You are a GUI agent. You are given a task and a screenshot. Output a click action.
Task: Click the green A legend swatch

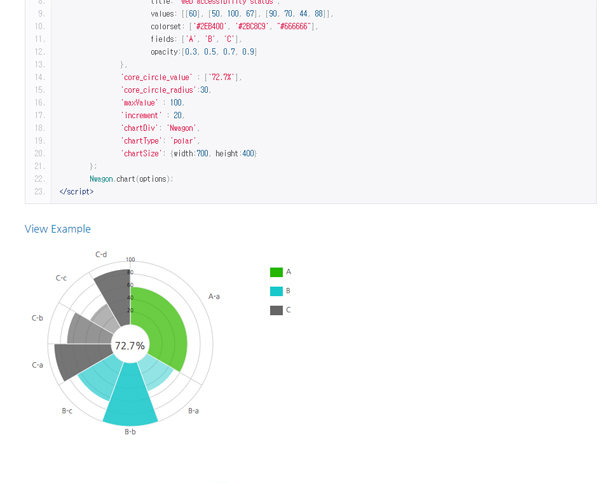[x=276, y=272]
